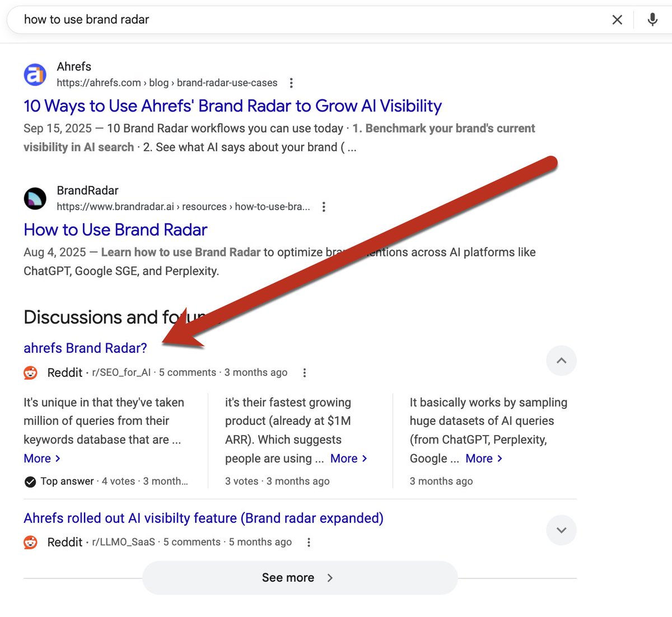The image size is (672, 617).
Task: Open the three-dot menu for the BrandRadar result
Action: point(324,206)
